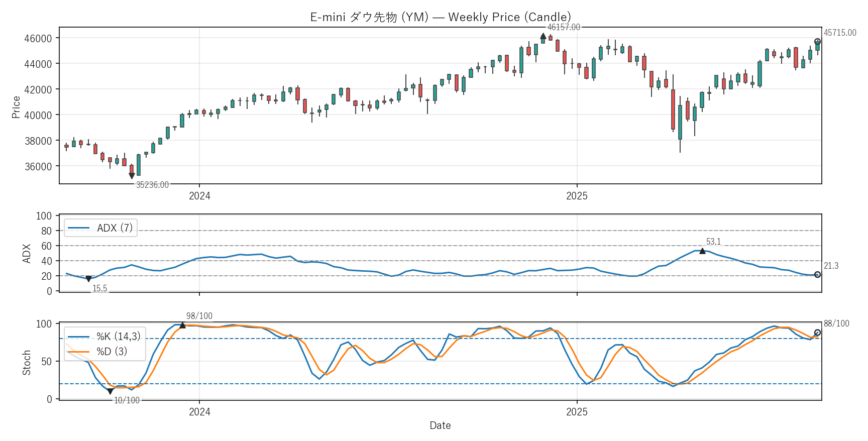Click the 'Price' y-axis label
868x441 pixels.
click(16, 107)
